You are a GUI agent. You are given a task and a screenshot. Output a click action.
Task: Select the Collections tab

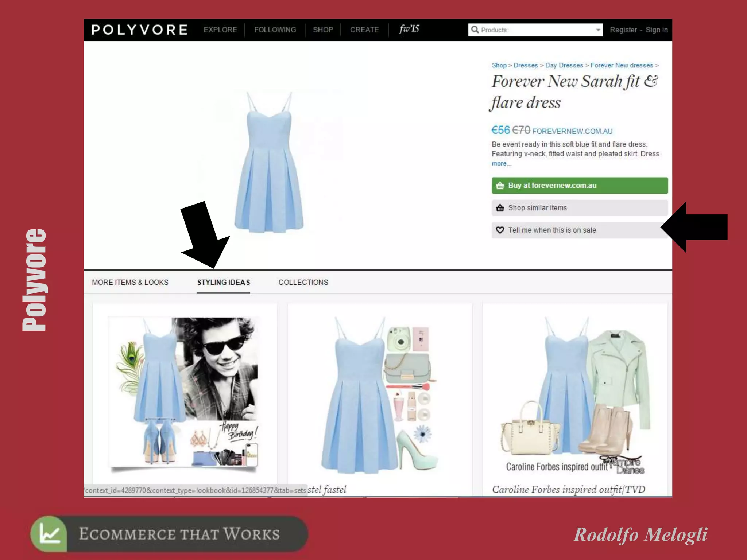click(303, 282)
